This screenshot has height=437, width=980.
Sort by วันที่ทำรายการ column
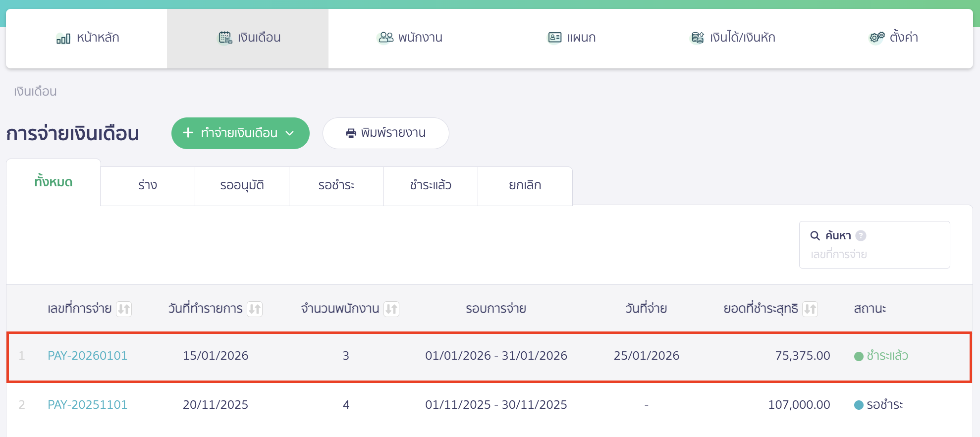pos(255,309)
